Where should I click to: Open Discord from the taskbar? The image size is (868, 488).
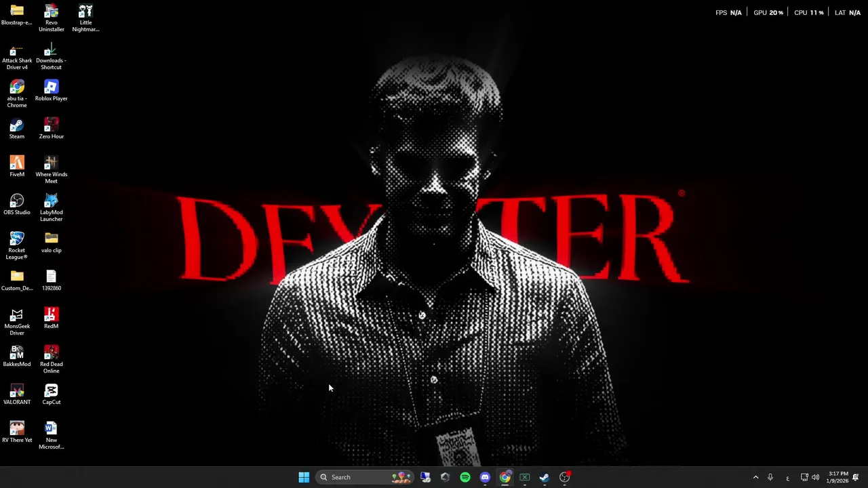tap(485, 477)
